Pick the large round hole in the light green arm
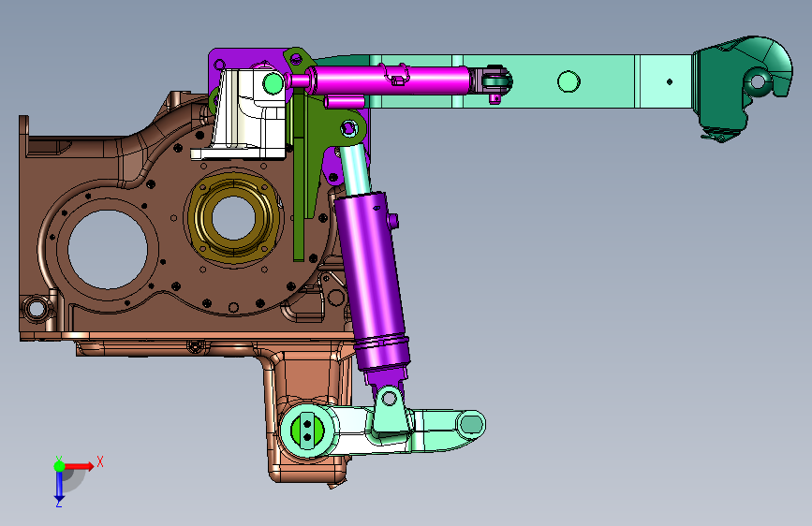This screenshot has height=526, width=812. pyautogui.click(x=568, y=81)
